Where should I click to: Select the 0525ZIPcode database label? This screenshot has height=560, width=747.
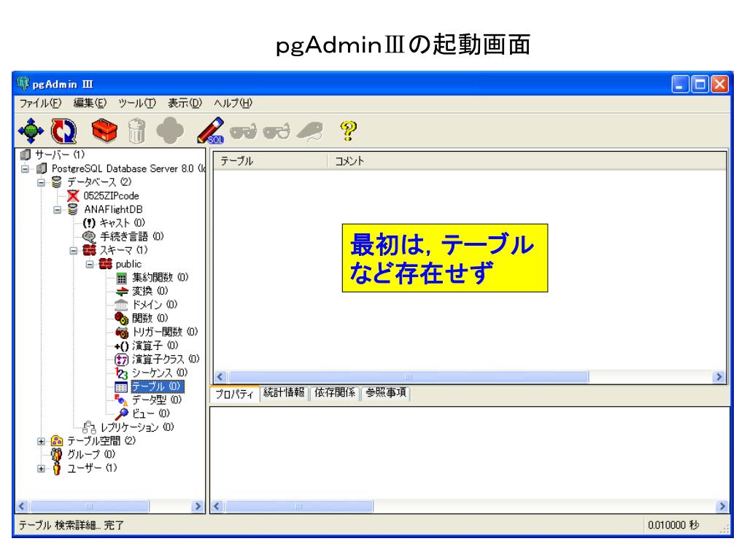(112, 195)
